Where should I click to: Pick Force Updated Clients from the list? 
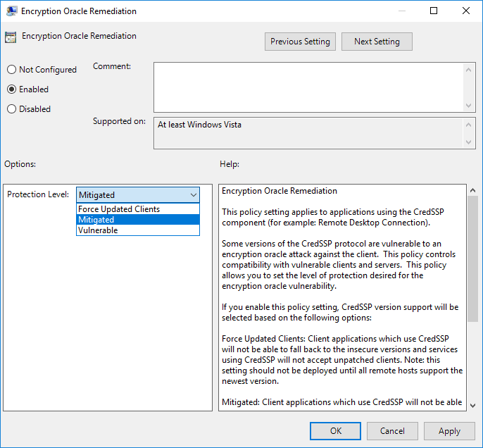click(x=119, y=209)
